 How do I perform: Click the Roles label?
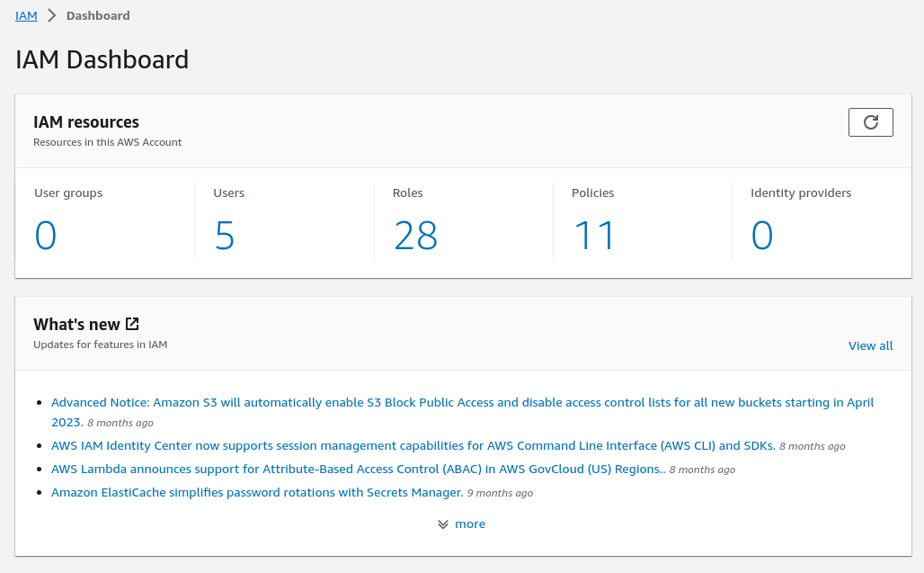pos(408,192)
